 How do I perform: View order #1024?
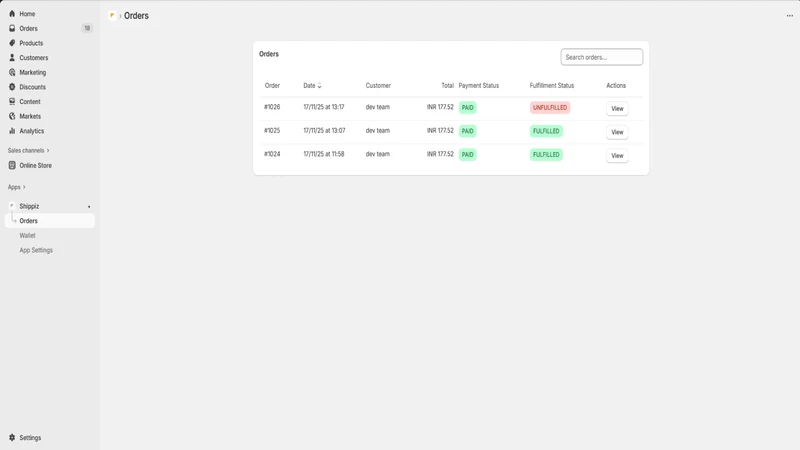tap(617, 156)
